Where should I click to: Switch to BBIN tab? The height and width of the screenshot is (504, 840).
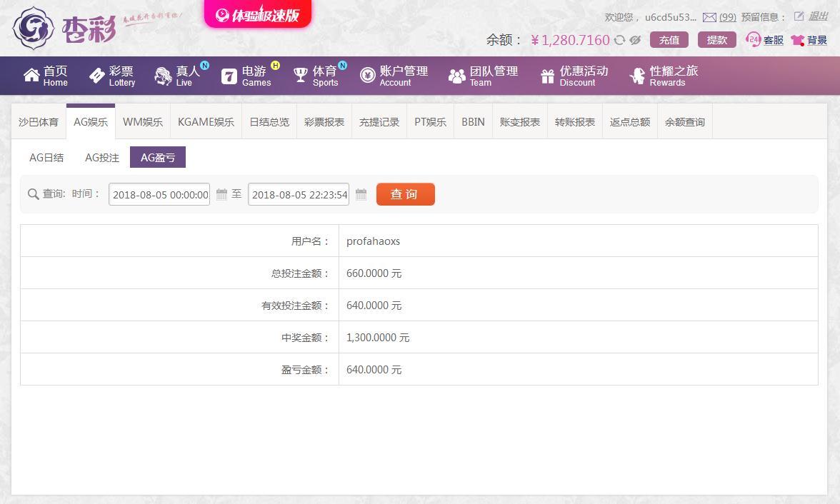473,121
